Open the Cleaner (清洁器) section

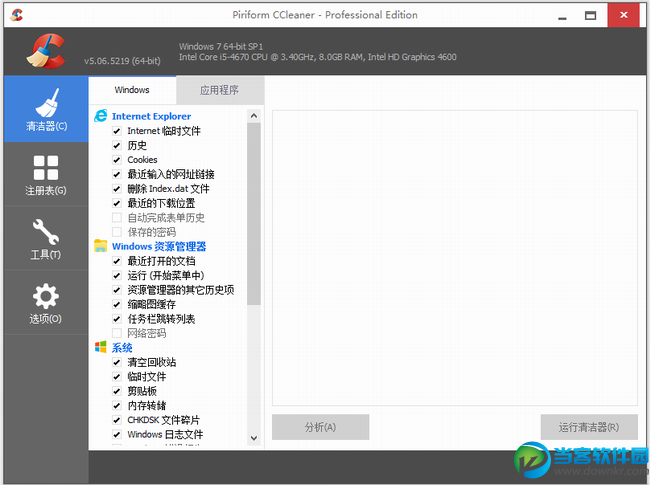tap(46, 109)
